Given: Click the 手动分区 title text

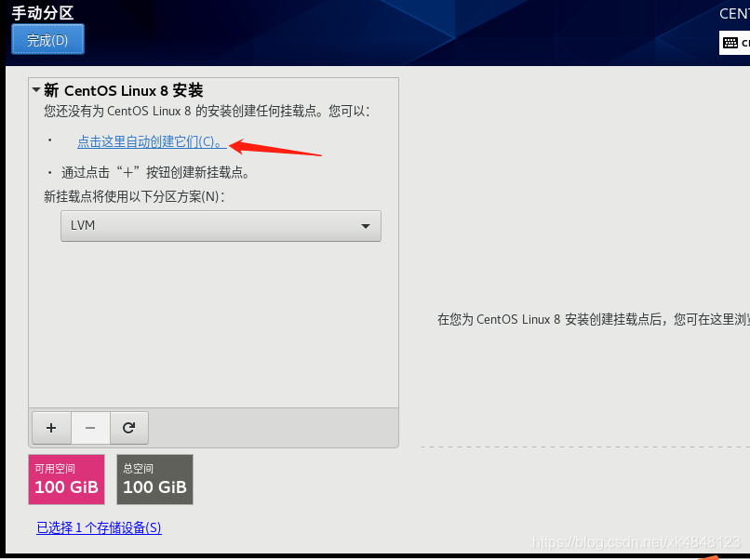Looking at the screenshot, I should [43, 12].
